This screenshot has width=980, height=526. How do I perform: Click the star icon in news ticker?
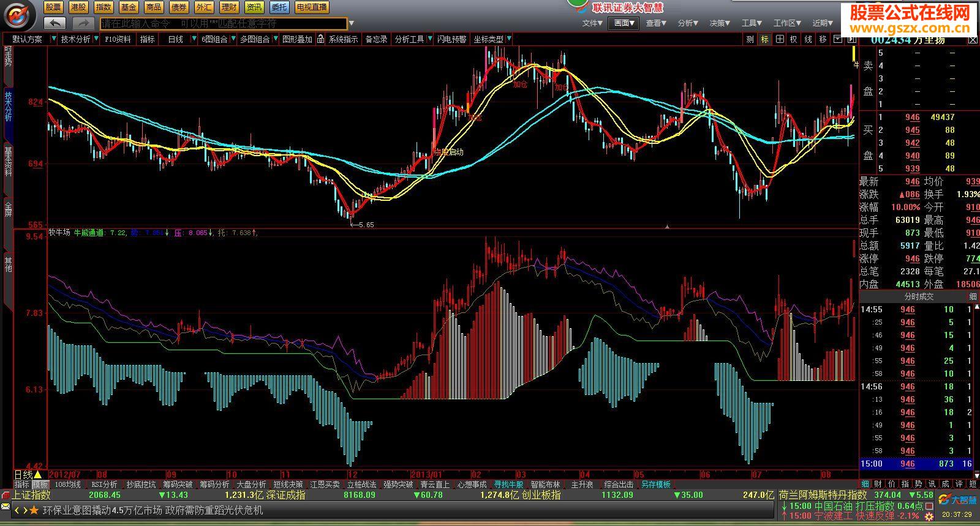coord(34,510)
